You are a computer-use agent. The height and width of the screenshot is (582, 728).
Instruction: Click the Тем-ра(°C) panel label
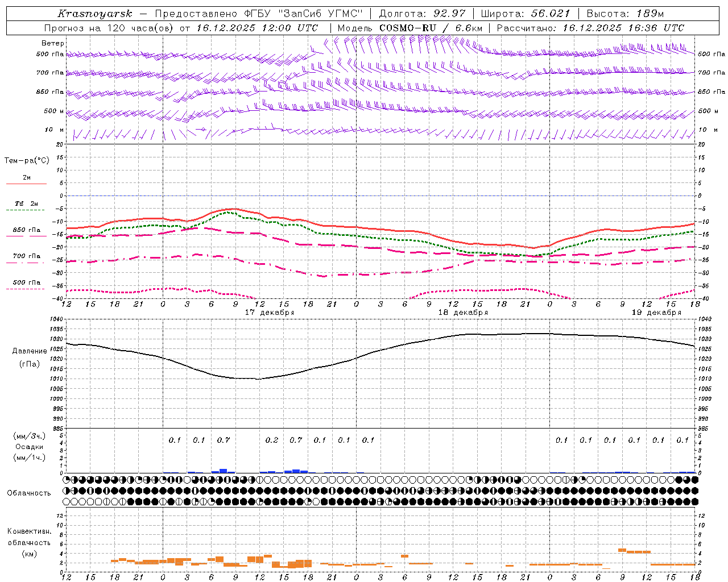click(x=27, y=161)
